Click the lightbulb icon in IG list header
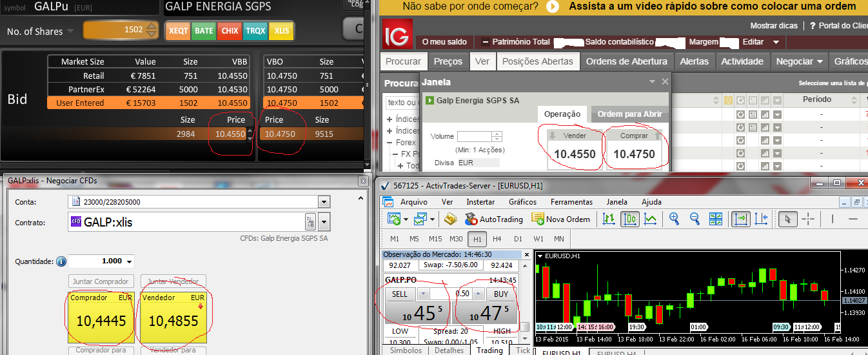868x355 pixels. pos(729,100)
